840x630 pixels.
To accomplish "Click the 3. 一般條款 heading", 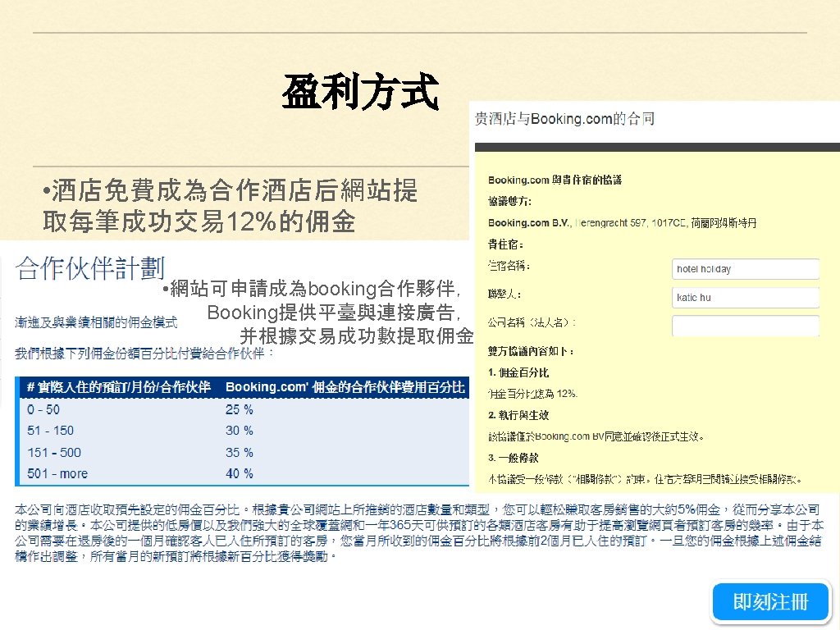I will click(514, 458).
